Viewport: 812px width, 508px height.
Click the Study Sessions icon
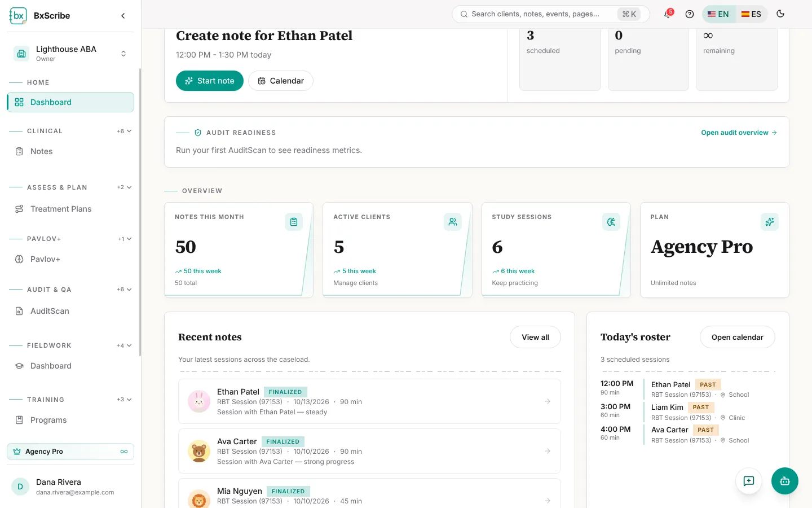[x=611, y=222]
